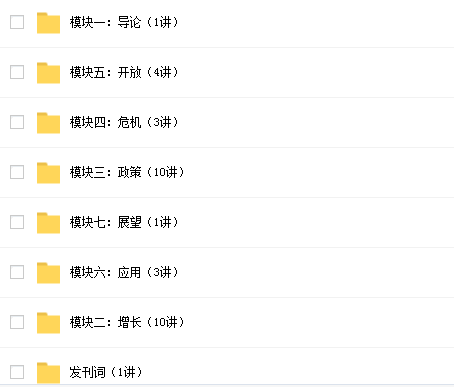Check the box next to 发刊词
This screenshot has width=454, height=387.
click(x=17, y=372)
